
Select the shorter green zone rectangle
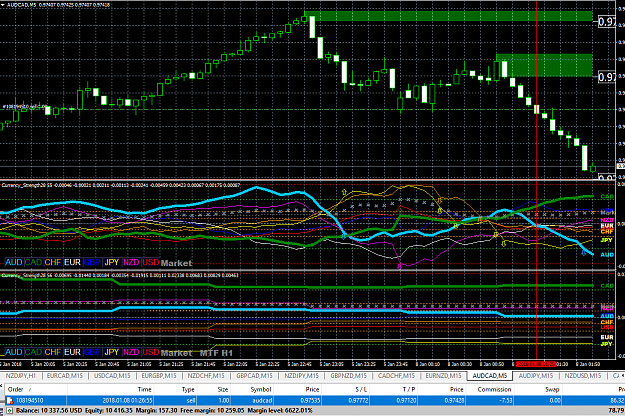pos(544,65)
